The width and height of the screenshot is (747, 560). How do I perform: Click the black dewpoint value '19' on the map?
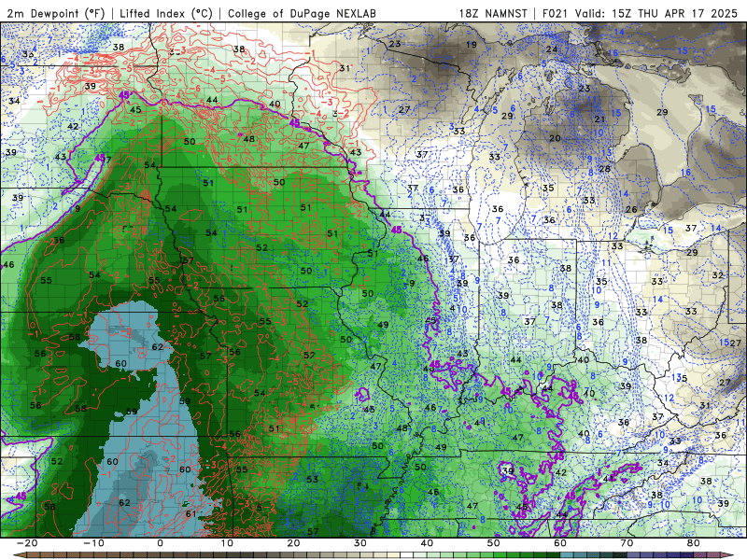click(x=472, y=45)
